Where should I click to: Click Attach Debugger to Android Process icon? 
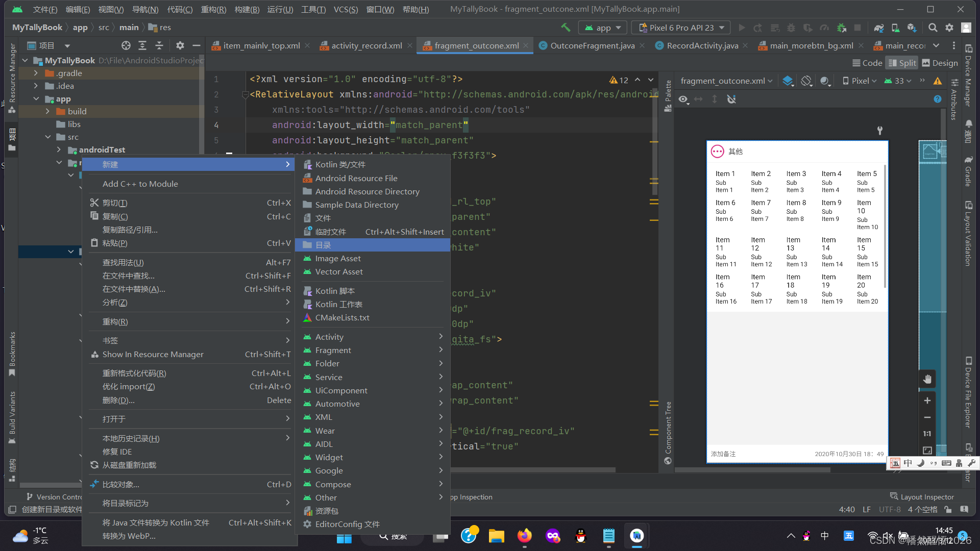click(842, 28)
